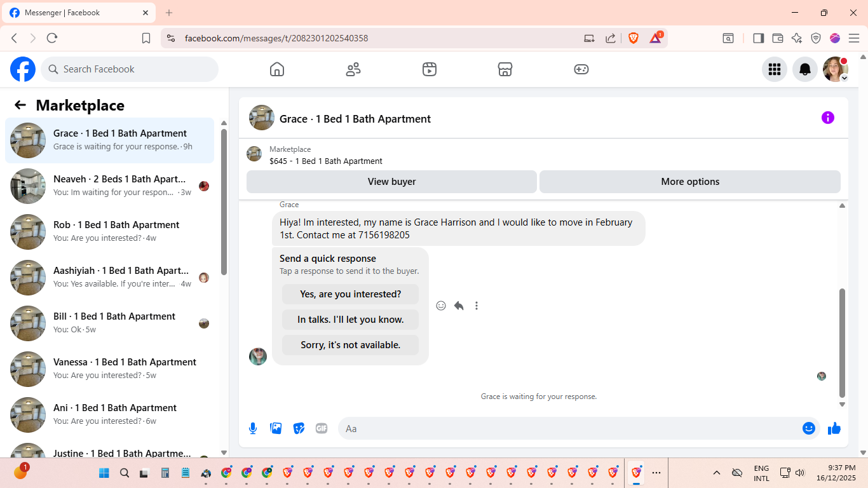Click the chat messages scrollbar thumb
868x488 pixels.
[843, 342]
